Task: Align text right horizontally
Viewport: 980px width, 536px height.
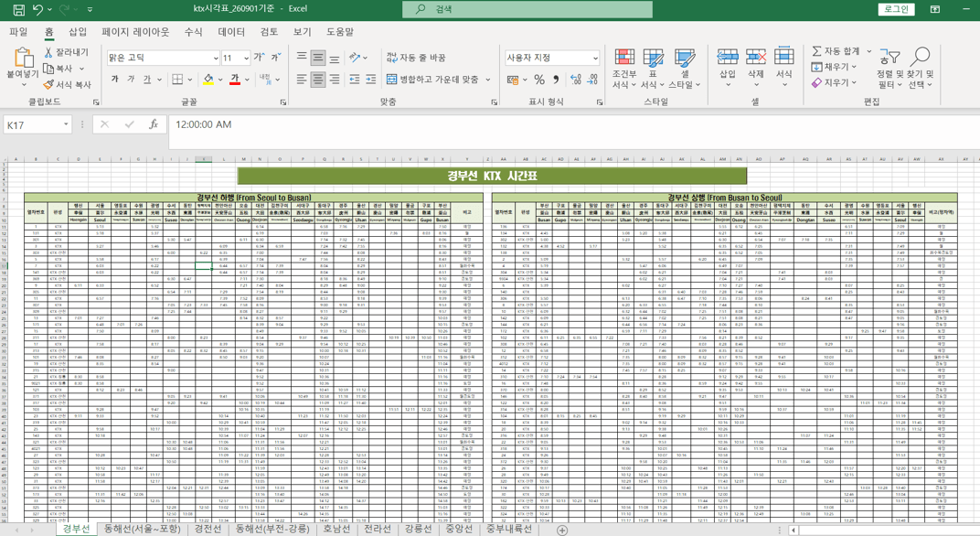Action: tap(335, 80)
